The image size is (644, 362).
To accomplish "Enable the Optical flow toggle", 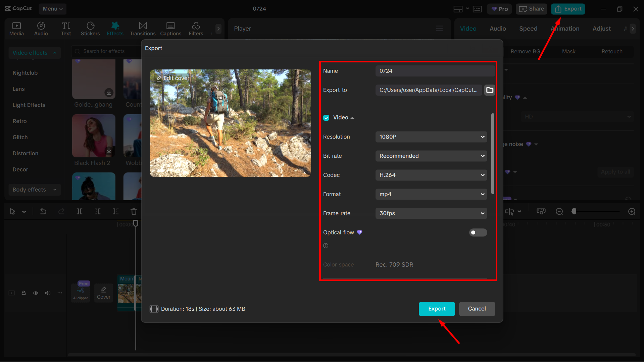I will tap(478, 232).
